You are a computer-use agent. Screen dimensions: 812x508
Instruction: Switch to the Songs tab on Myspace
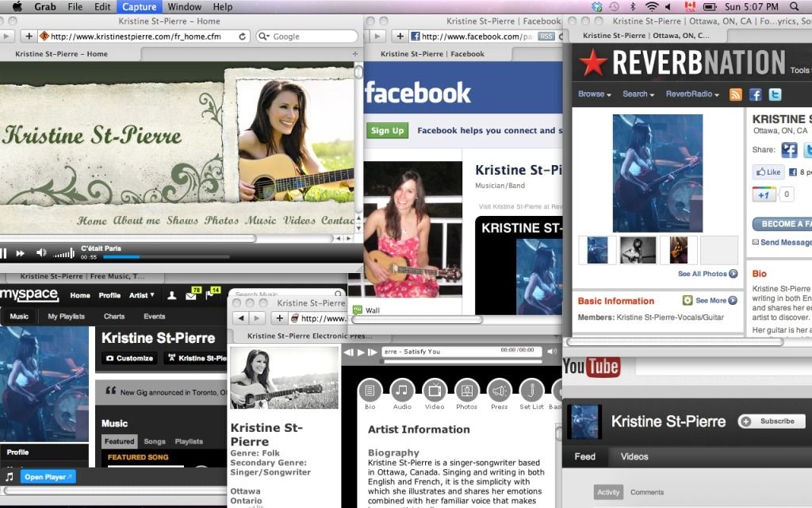155,441
